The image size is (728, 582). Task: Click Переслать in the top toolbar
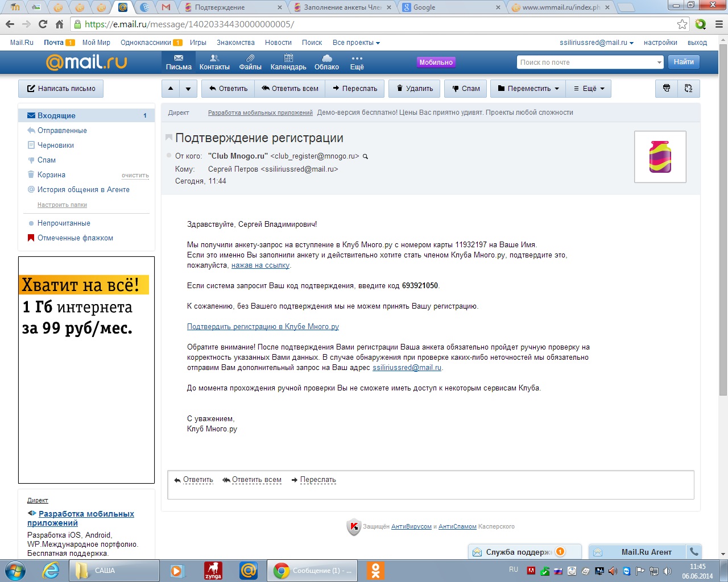(x=355, y=88)
